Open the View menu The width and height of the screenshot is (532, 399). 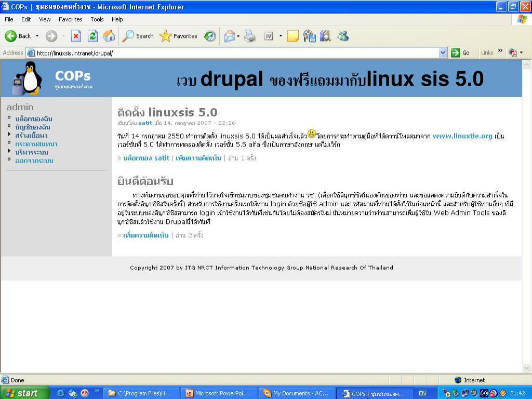[45, 19]
